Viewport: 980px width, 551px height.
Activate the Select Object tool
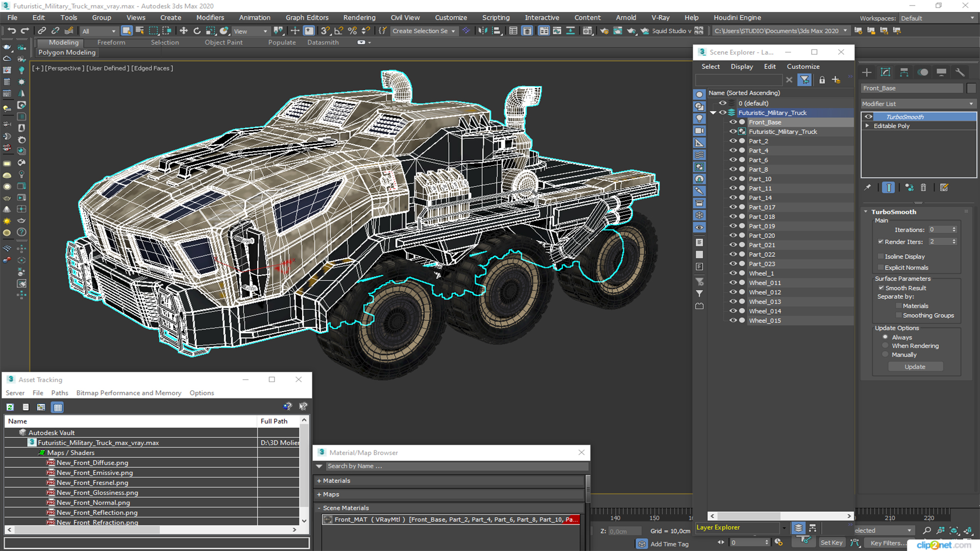127,31
